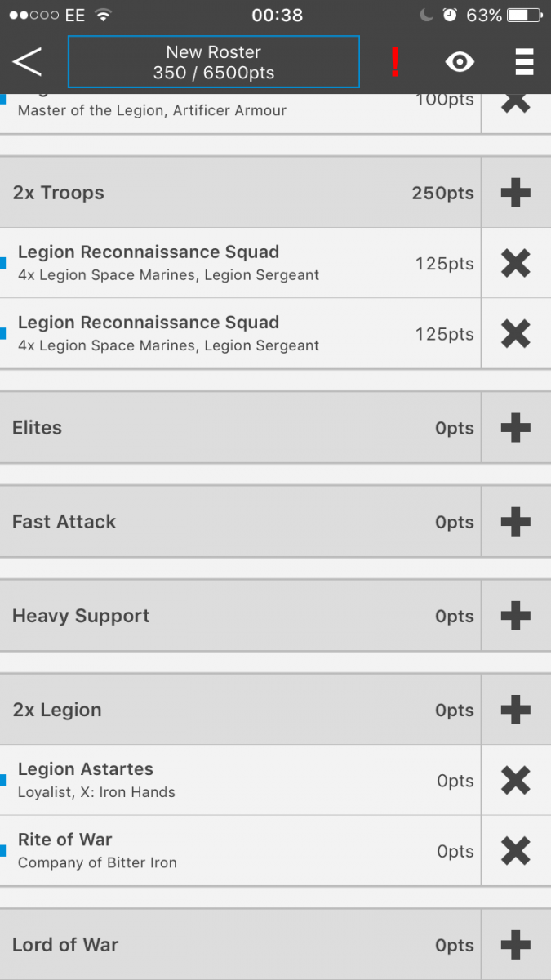Add a unit to Troops section
Image resolution: width=551 pixels, height=980 pixels.
point(515,193)
